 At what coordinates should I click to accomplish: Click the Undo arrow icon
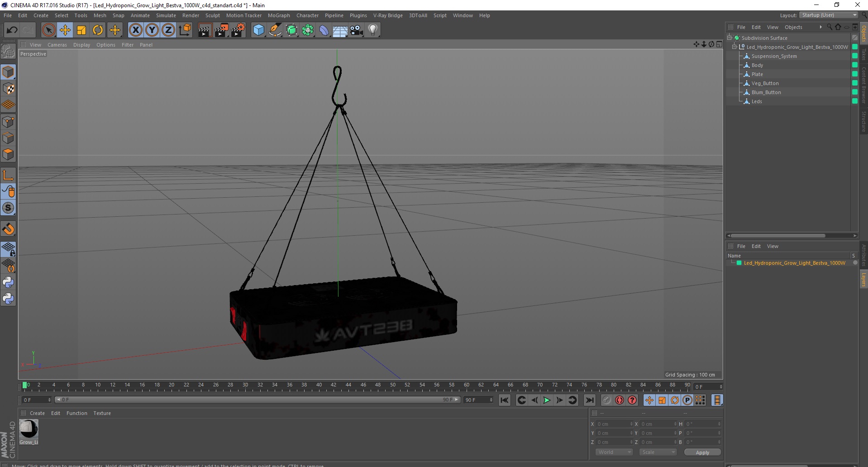pos(12,30)
